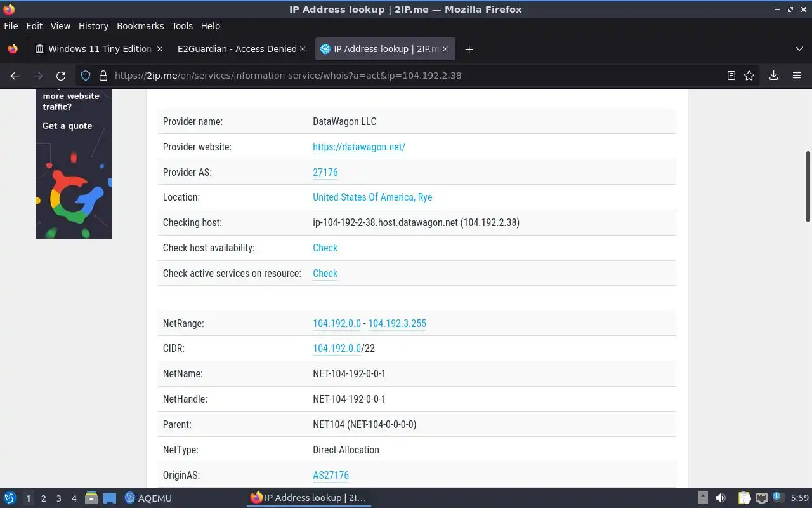Click the Firefox View icon in the tab strip
This screenshot has width=812, height=508.
point(13,49)
